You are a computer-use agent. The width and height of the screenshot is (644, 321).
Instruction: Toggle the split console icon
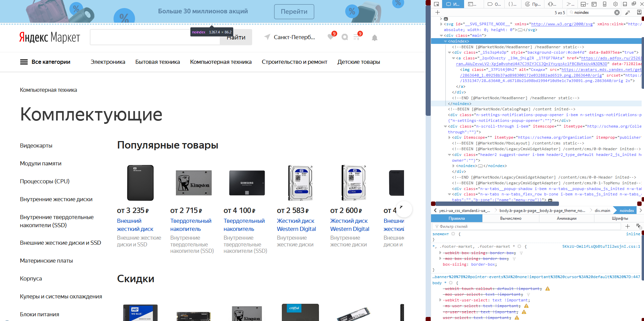(x=594, y=4)
